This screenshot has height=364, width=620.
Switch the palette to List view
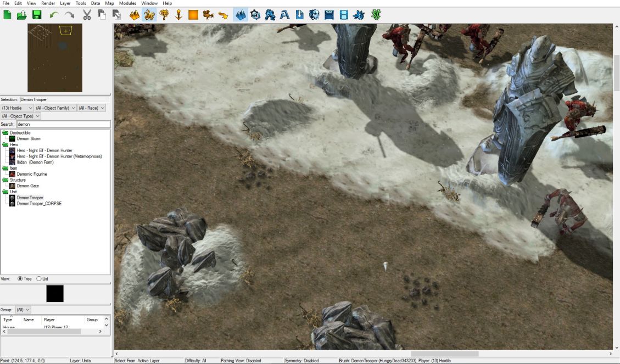pos(39,279)
